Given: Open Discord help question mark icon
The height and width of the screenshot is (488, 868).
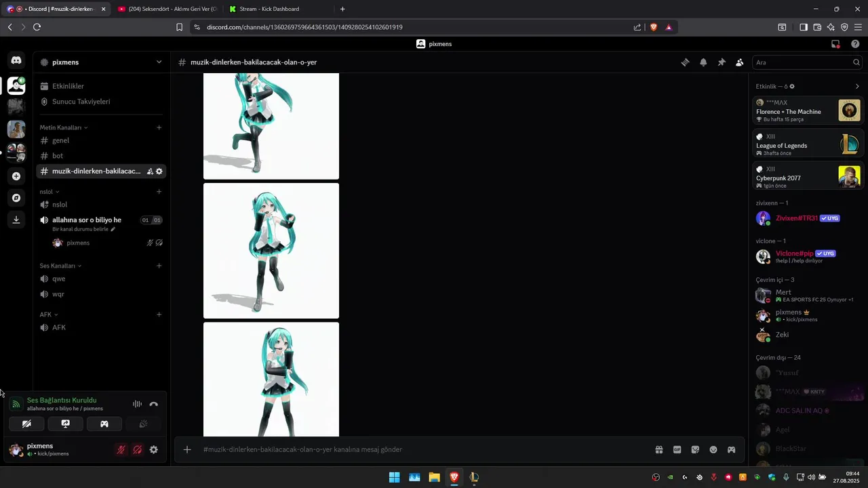Looking at the screenshot, I should point(855,44).
